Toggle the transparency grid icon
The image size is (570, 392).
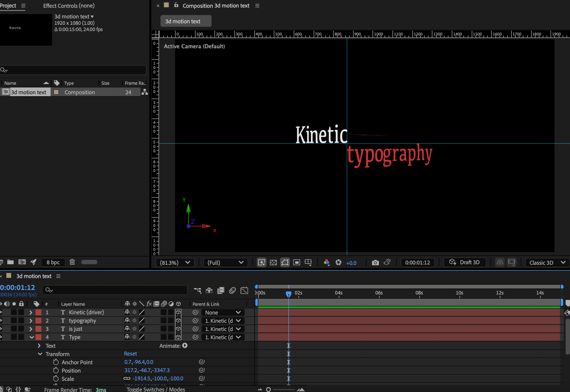[x=273, y=263]
